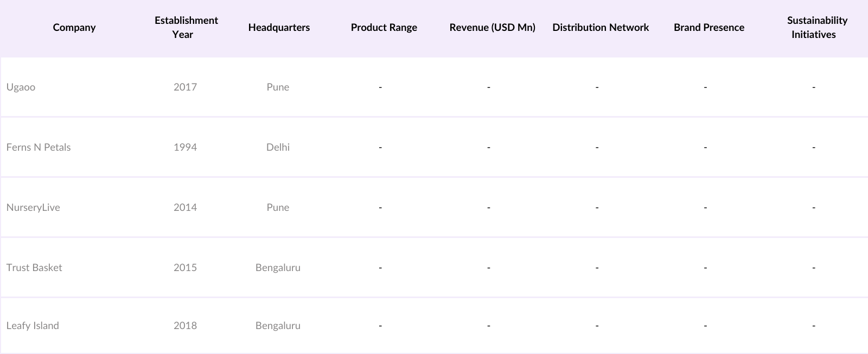Select the 2017 establishment year cell

[x=185, y=87]
